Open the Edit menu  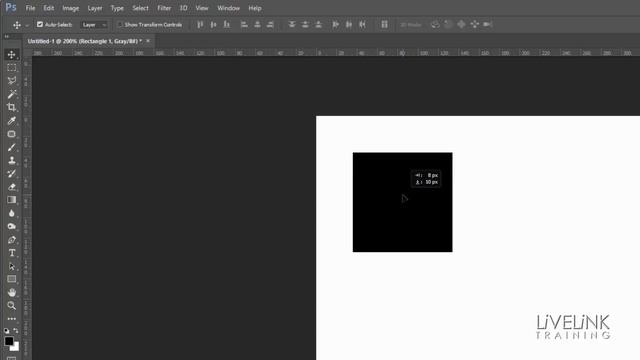click(49, 8)
